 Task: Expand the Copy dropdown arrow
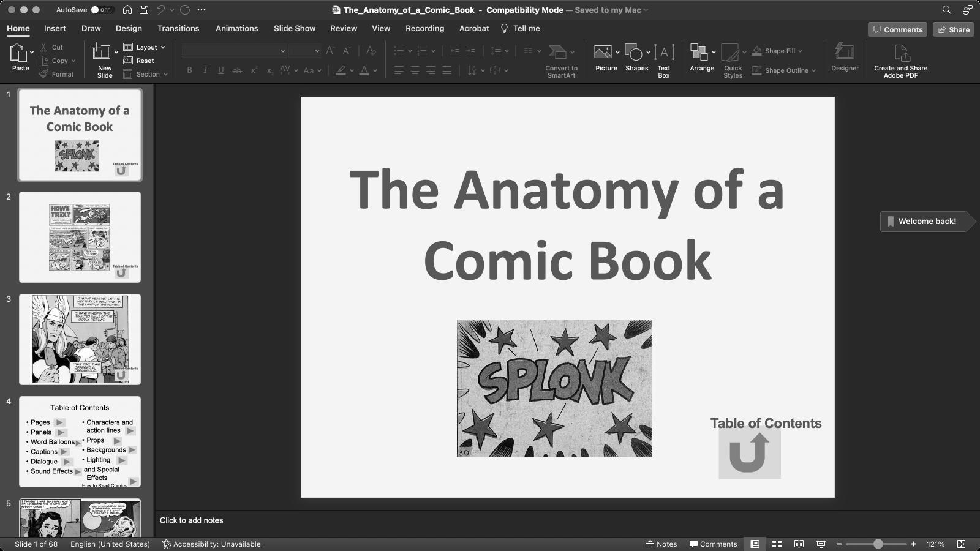(x=73, y=61)
